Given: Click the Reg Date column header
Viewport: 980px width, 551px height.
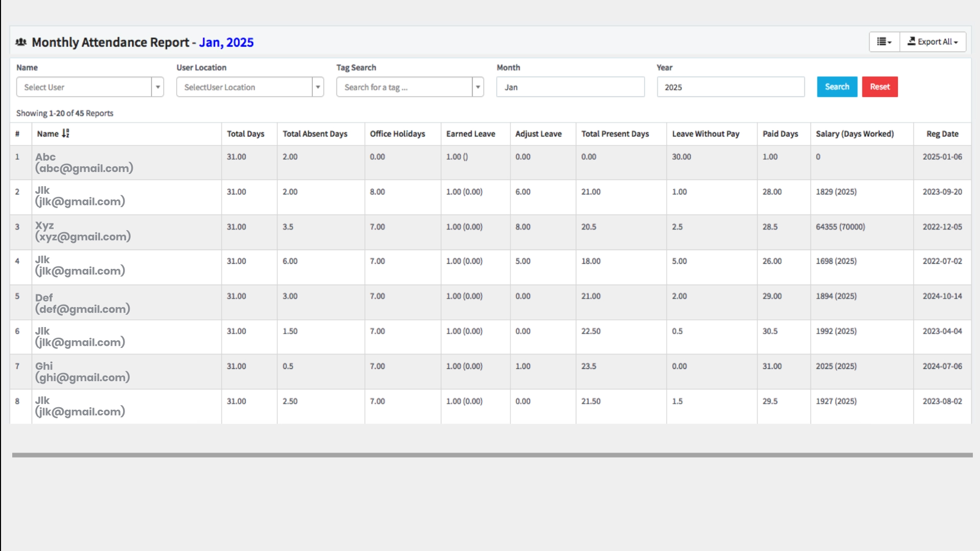Looking at the screenshot, I should tap(942, 134).
